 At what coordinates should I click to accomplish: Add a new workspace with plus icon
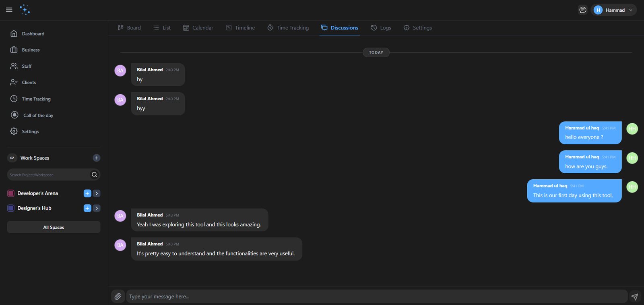pos(97,158)
